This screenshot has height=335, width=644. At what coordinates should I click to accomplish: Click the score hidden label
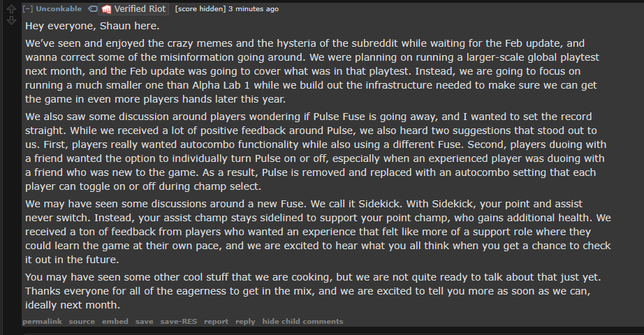coord(200,8)
